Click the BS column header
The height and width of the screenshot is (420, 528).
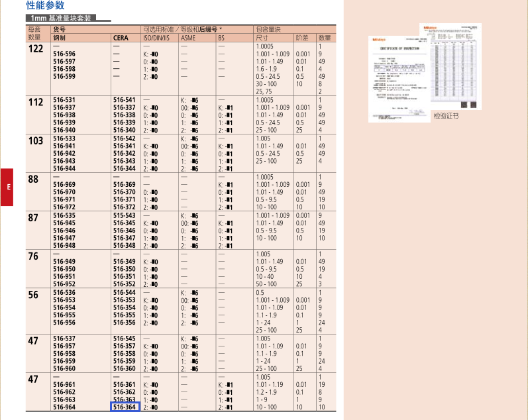[x=221, y=38]
